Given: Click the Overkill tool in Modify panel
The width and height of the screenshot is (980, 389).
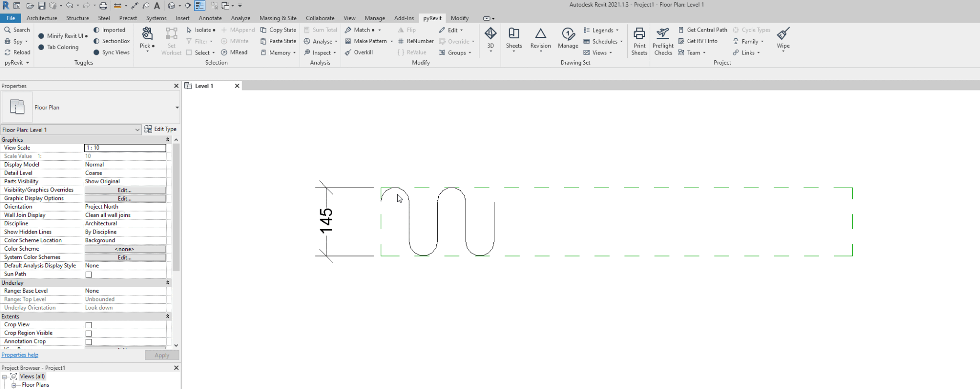Looking at the screenshot, I should (358, 52).
